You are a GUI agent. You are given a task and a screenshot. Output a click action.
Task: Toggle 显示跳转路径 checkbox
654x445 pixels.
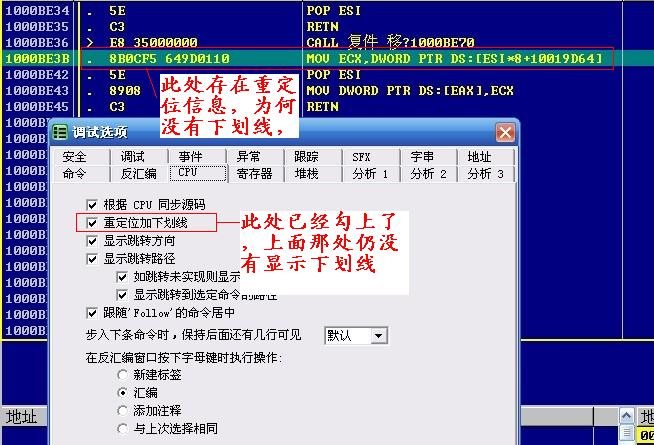(92, 259)
